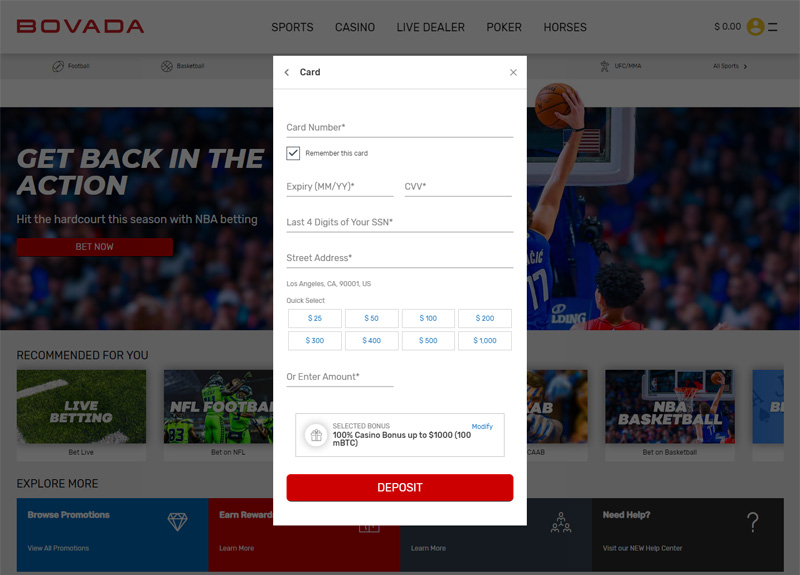Close the Card deposit dialog
The height and width of the screenshot is (575, 800).
[x=513, y=72]
